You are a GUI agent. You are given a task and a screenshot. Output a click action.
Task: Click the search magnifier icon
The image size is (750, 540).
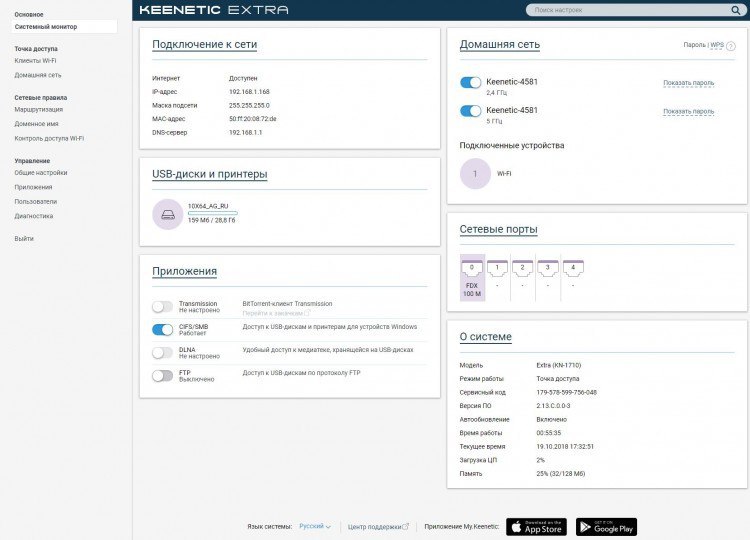pos(735,10)
